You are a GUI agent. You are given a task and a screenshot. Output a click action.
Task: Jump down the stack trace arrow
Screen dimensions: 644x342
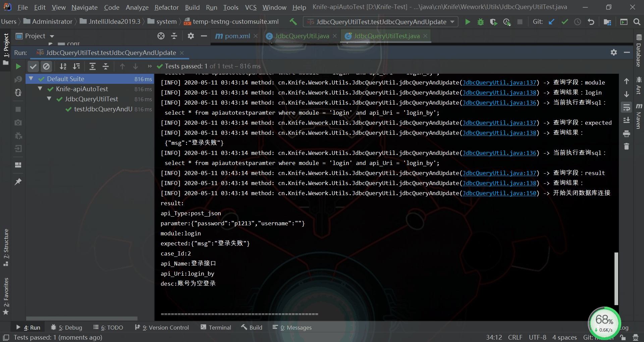(x=627, y=94)
